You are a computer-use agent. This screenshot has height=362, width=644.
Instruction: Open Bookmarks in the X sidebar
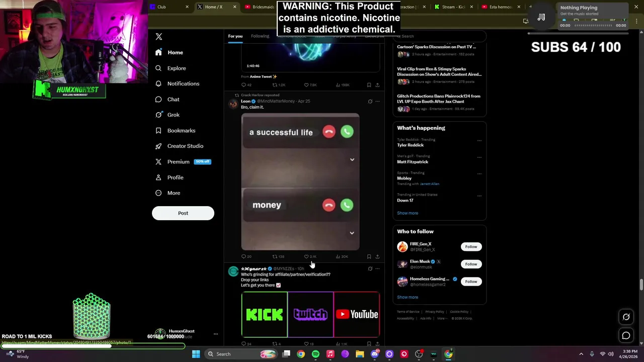coord(175,130)
